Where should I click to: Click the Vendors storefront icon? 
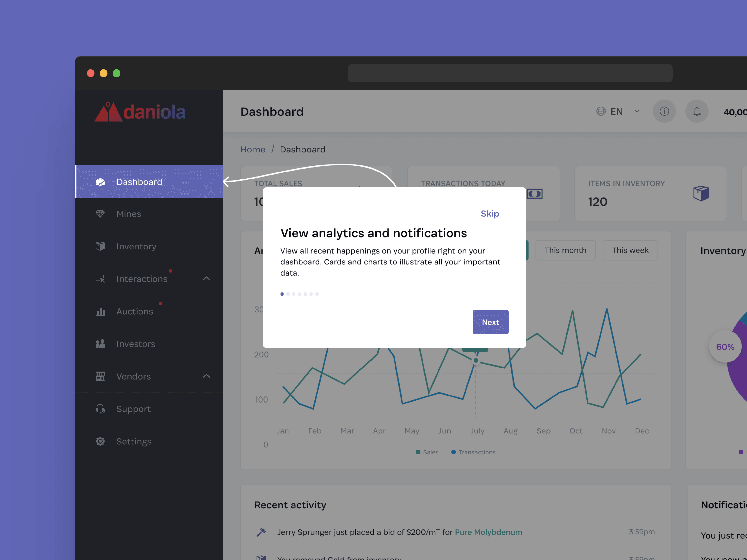pos(100,376)
